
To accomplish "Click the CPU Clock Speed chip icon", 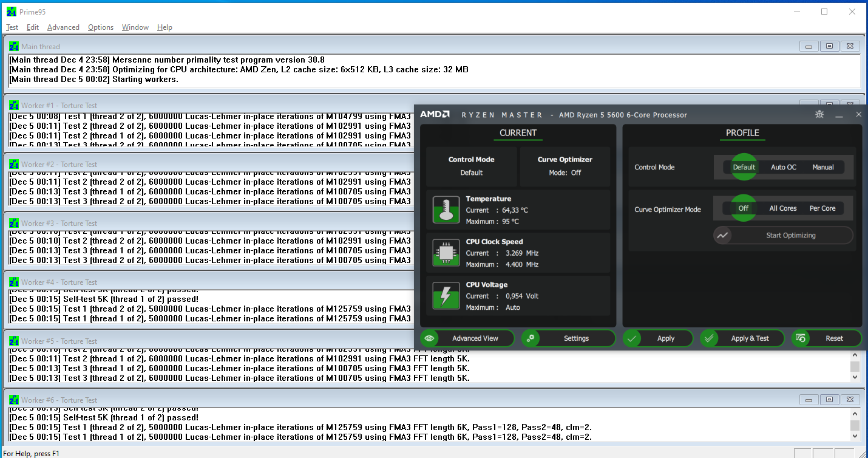I will [x=446, y=253].
